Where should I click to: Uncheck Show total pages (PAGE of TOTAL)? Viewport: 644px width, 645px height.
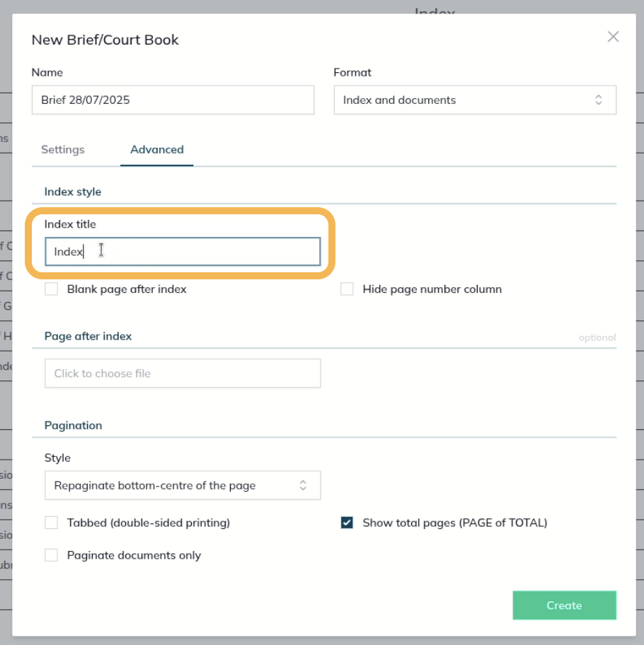tap(347, 523)
